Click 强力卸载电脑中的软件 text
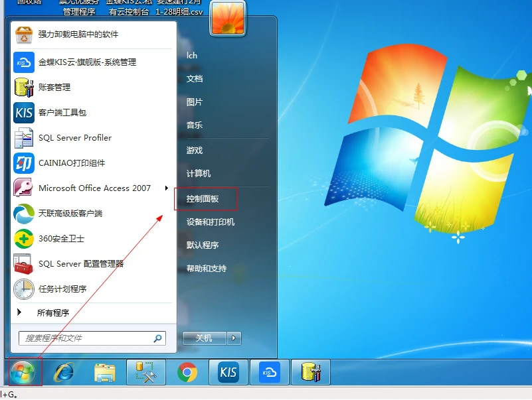Screen dimensions: 532x400 click(78, 34)
